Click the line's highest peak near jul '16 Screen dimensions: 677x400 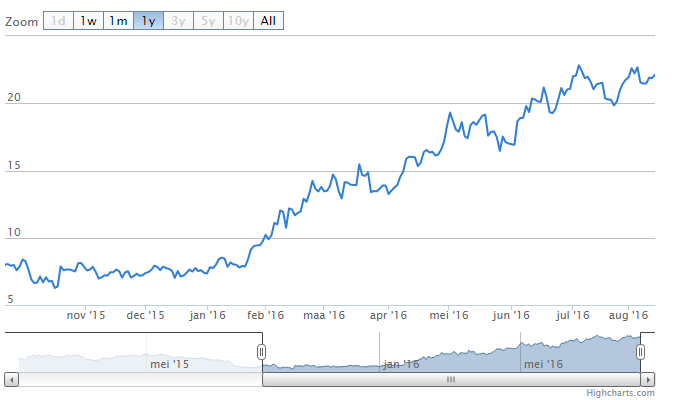coord(579,67)
